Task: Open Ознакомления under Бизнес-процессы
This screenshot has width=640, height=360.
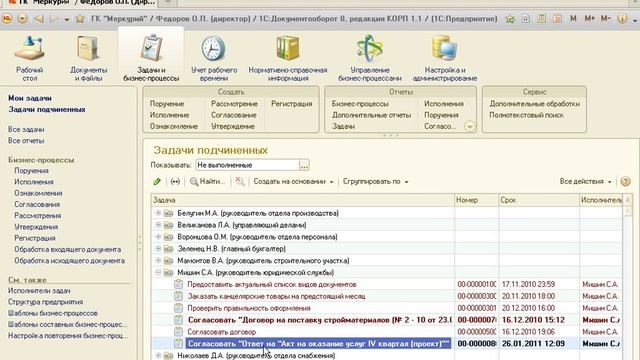Action: pyautogui.click(x=38, y=193)
